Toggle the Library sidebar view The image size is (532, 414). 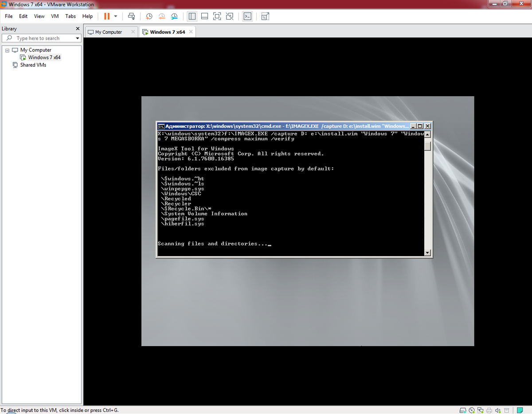coord(192,16)
